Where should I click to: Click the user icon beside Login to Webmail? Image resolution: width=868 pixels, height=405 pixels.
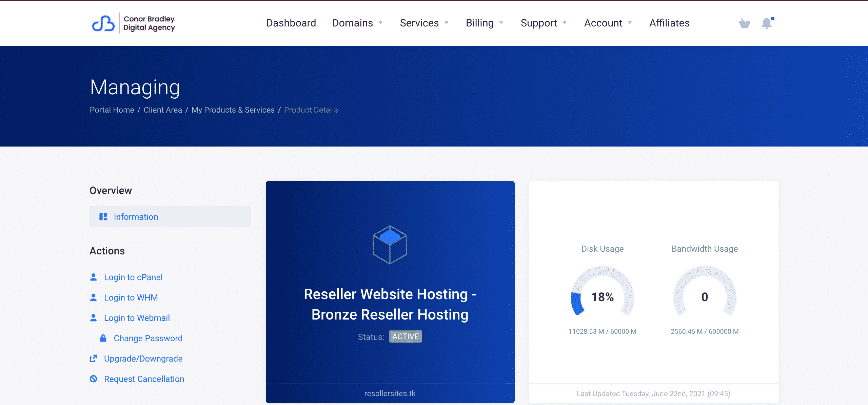[x=94, y=318]
